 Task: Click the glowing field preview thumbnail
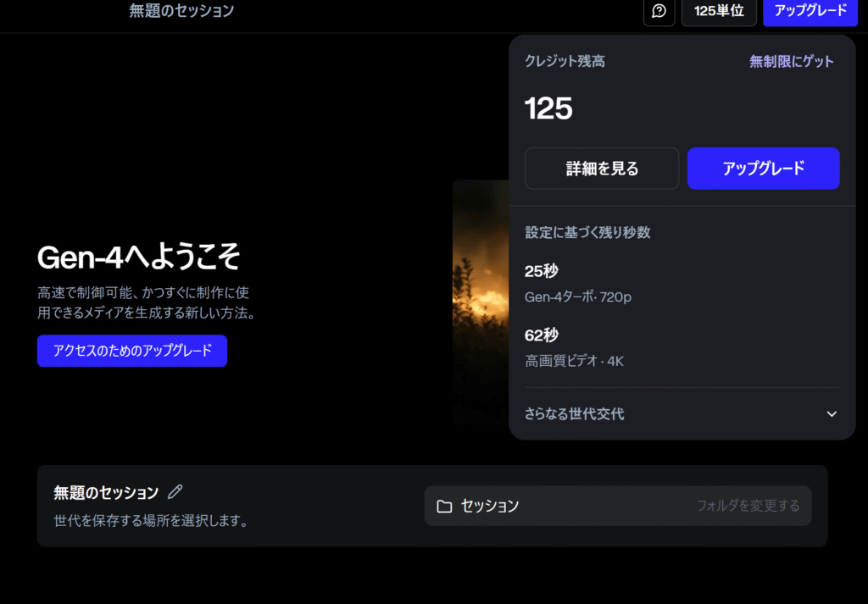tap(481, 302)
